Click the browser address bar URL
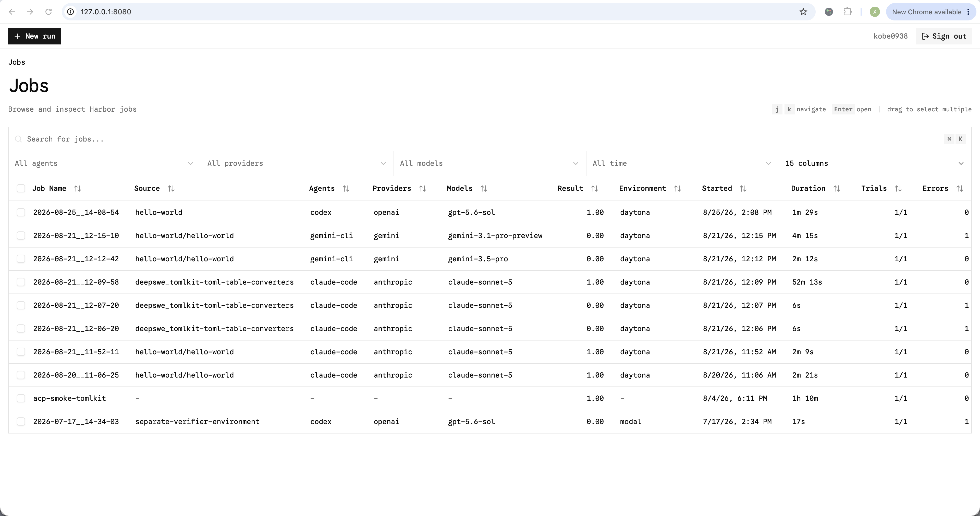 click(106, 12)
